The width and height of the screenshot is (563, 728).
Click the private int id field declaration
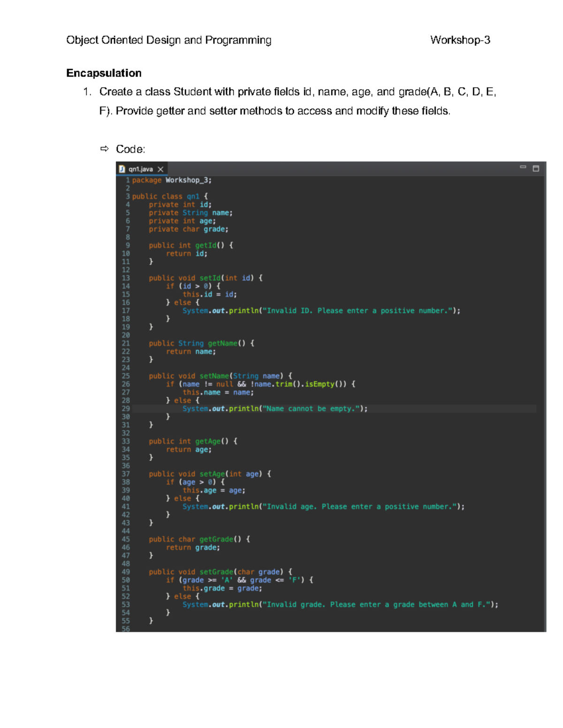181,204
